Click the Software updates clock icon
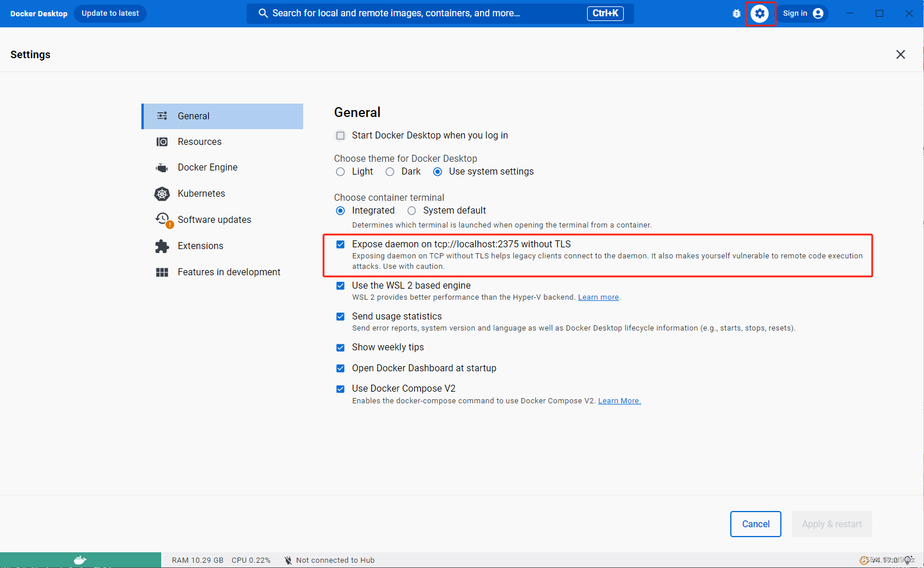This screenshot has height=568, width=924. click(162, 219)
